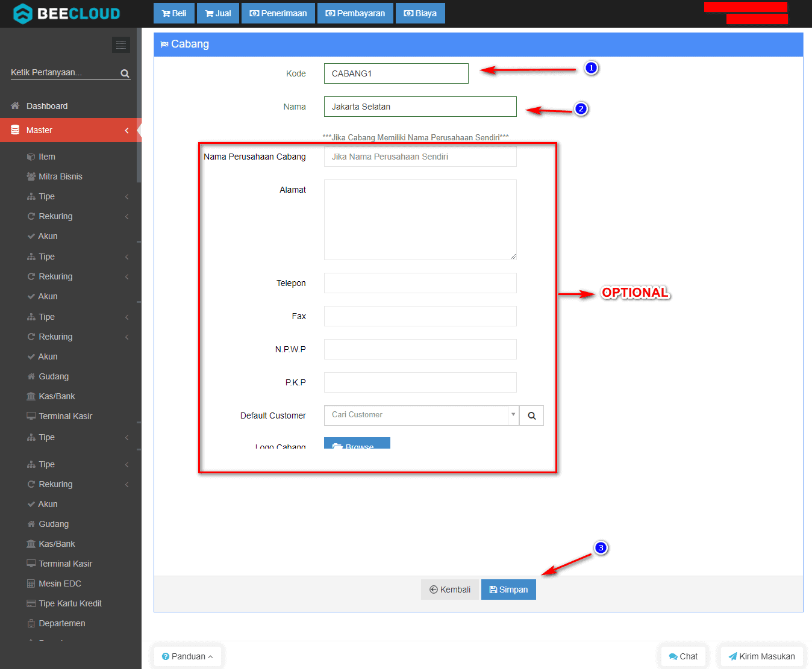The width and height of the screenshot is (812, 669).
Task: Open the Jual menu
Action: click(218, 13)
